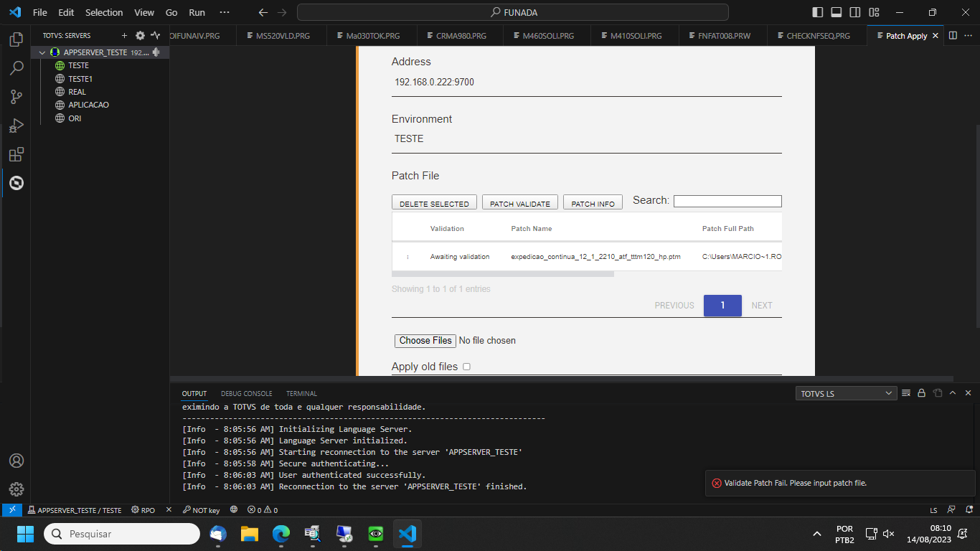The height and width of the screenshot is (551, 980).
Task: Open the TERMINAL panel tab
Action: (x=301, y=393)
